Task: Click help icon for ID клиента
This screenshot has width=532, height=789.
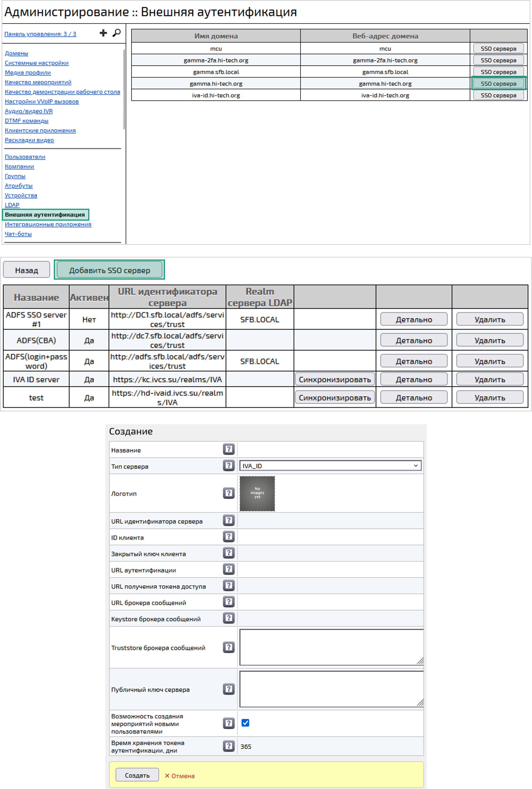Action: pyautogui.click(x=229, y=537)
